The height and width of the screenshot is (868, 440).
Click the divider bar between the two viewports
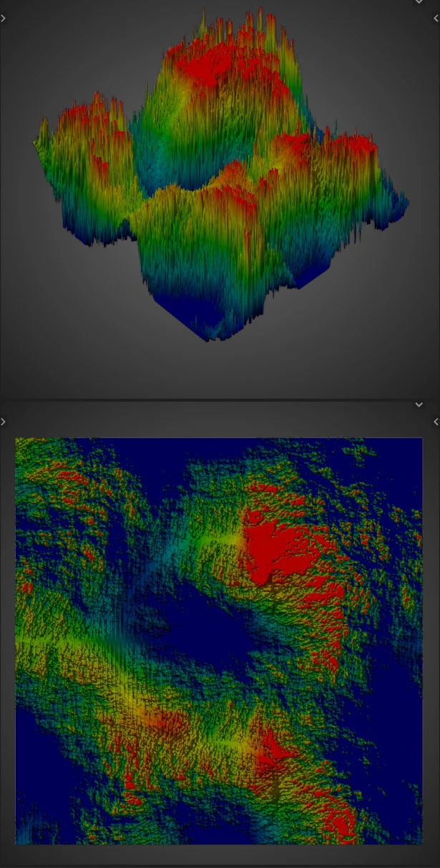220,400
